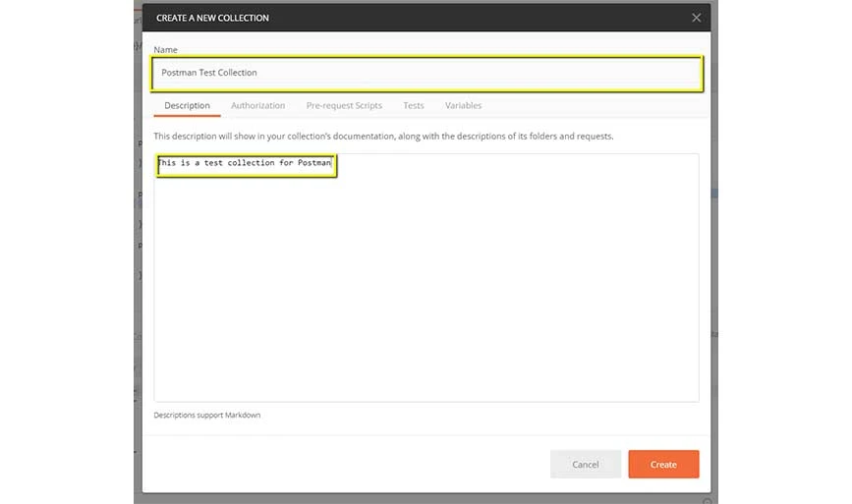Open the Authorization tab

click(x=257, y=105)
